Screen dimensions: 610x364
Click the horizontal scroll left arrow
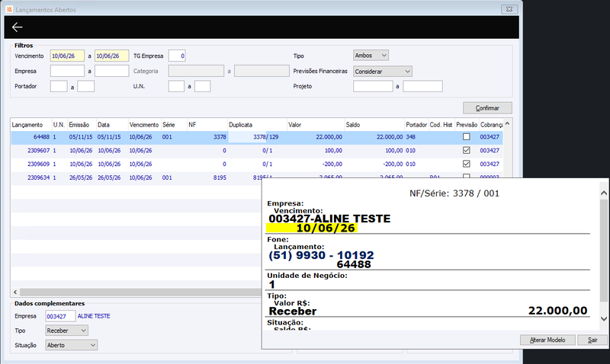click(15, 292)
